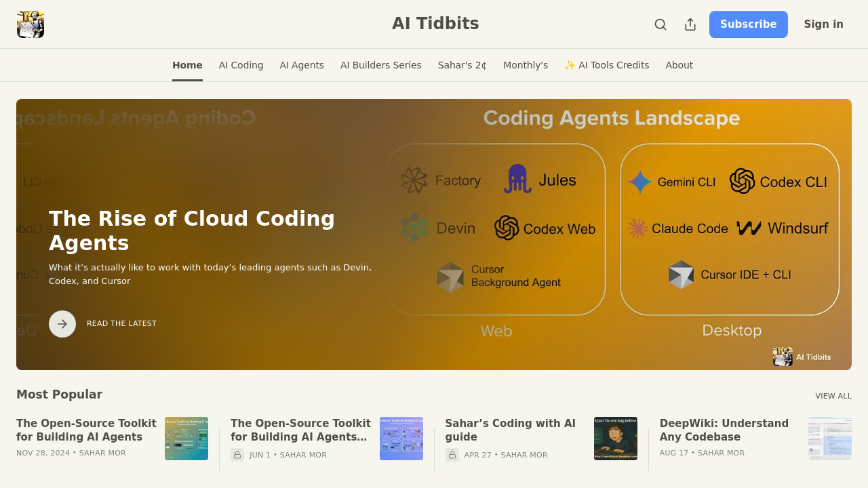This screenshot has width=868, height=488.
Task: Open the AI Agents section
Action: [302, 65]
